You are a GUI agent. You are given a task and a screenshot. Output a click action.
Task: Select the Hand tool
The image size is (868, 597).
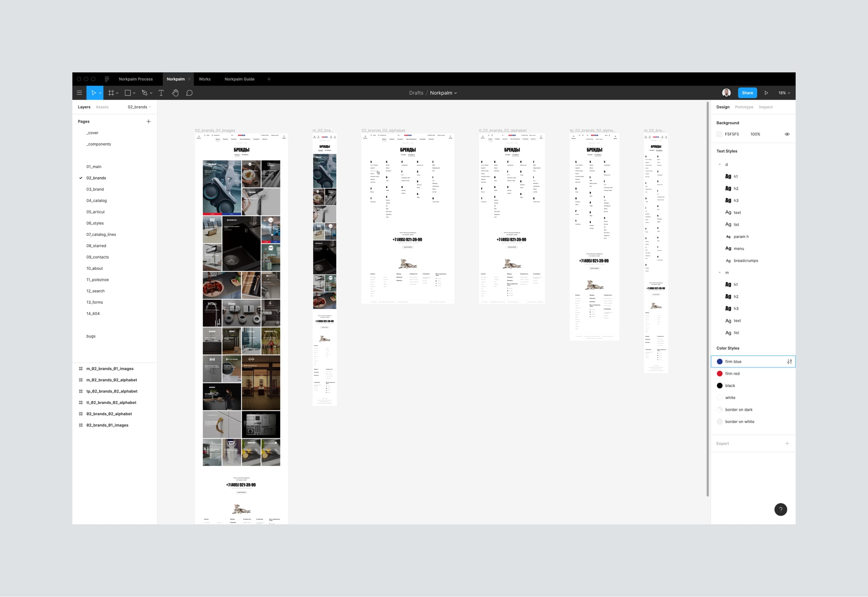175,93
